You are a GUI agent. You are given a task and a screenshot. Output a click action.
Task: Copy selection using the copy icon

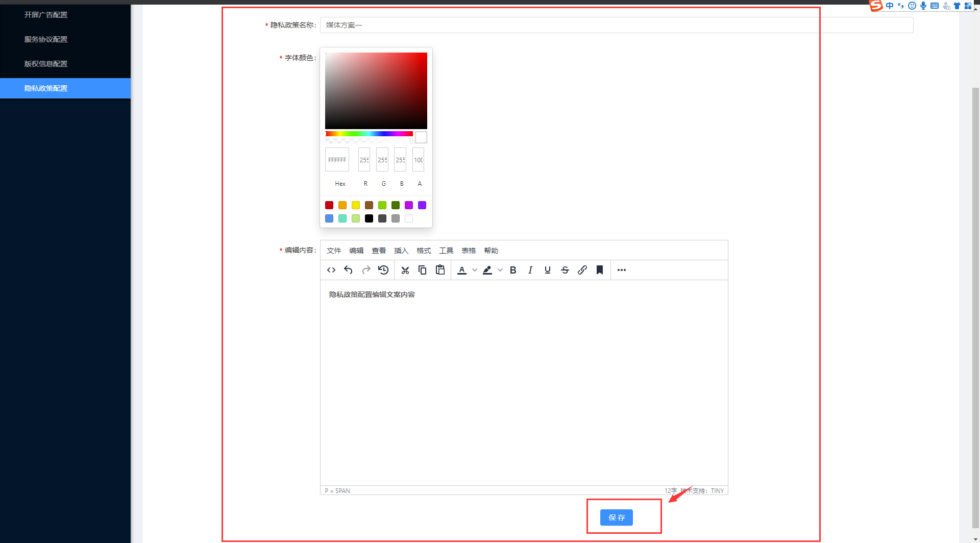point(423,270)
